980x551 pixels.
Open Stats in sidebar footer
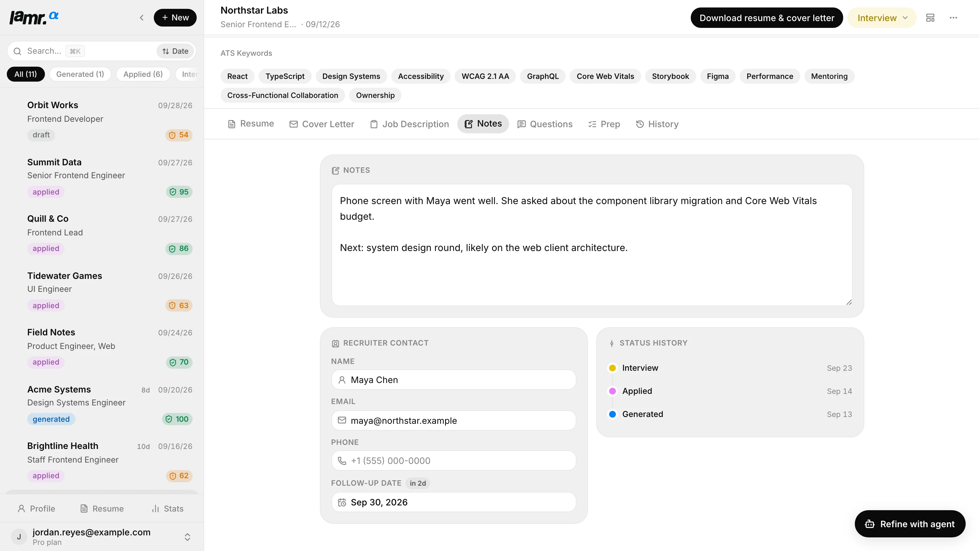tap(168, 508)
